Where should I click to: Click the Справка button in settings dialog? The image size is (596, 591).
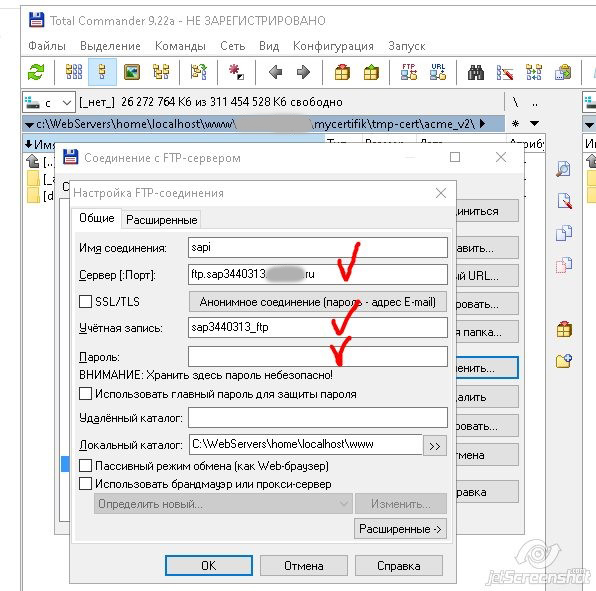point(399,566)
